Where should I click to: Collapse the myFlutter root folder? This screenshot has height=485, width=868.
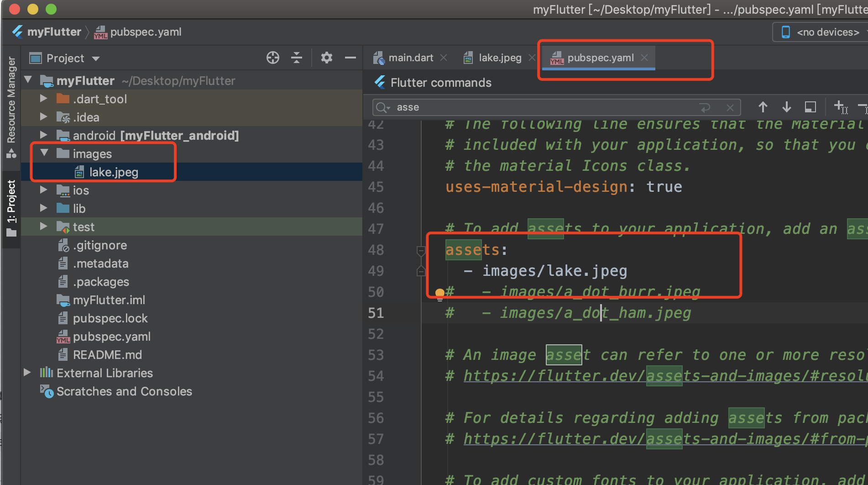tap(28, 80)
